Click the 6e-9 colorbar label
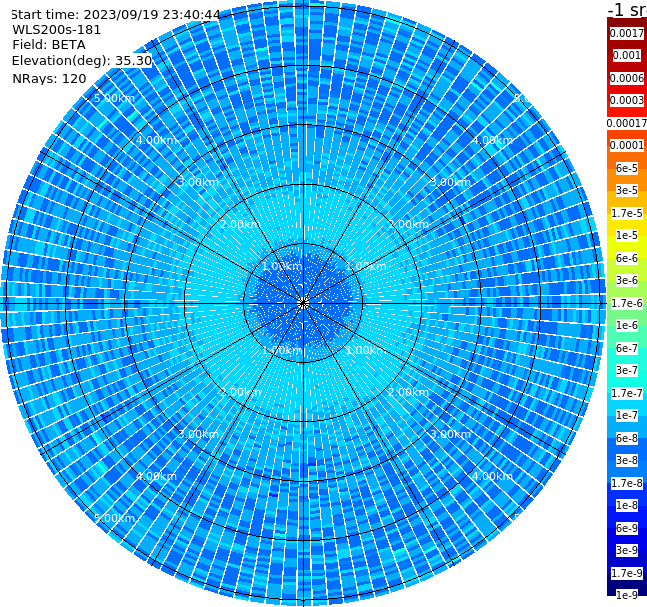 click(627, 528)
